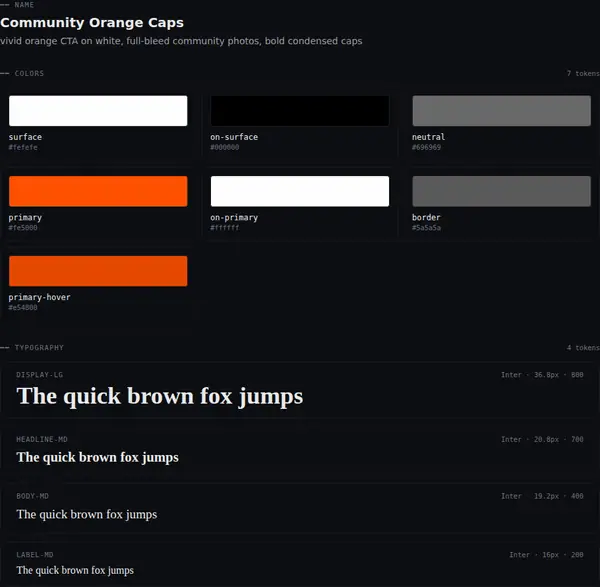Click the headline-md sample sentence
The width and height of the screenshot is (600, 587).
pyautogui.click(x=98, y=457)
